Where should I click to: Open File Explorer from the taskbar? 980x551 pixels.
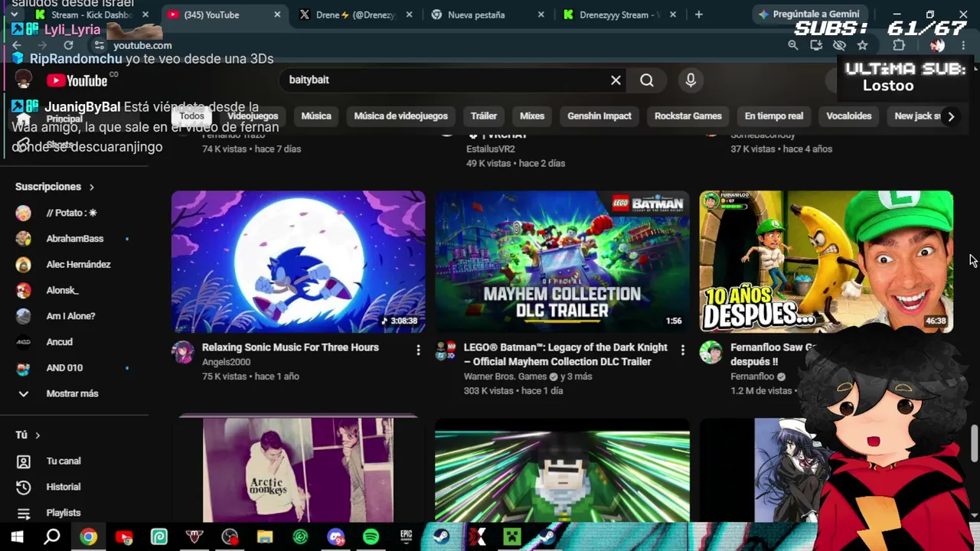(265, 537)
